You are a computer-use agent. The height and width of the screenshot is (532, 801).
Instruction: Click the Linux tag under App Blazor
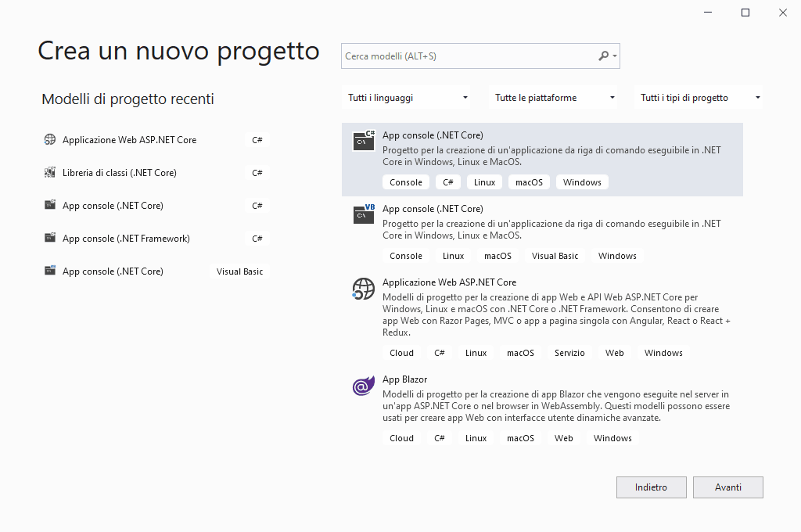tap(476, 438)
